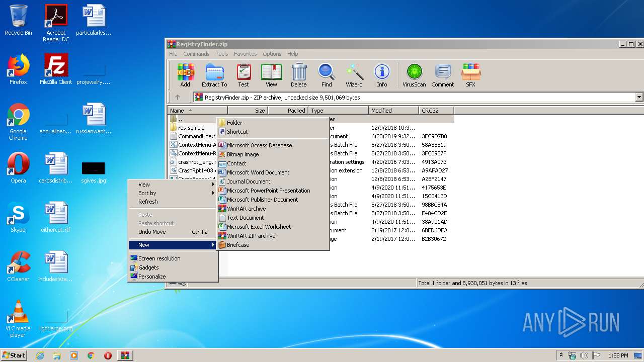Image resolution: width=644 pixels, height=362 pixels.
Task: Open the address bar path dropdown
Action: pyautogui.click(x=639, y=98)
